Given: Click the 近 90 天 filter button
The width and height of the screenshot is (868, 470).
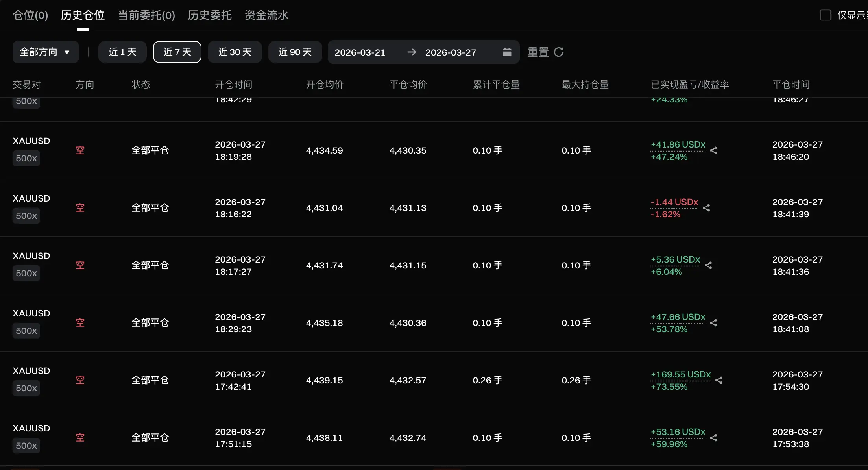Looking at the screenshot, I should (295, 52).
